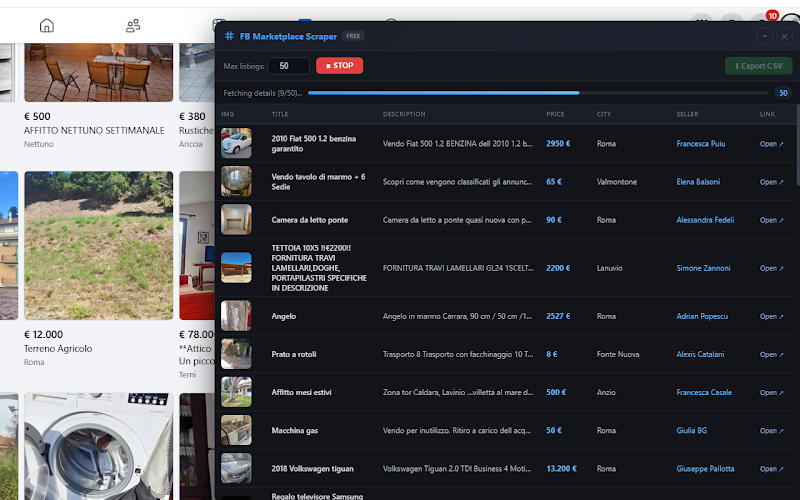Open seller Simone Zannoni profile
Screen dimensions: 800x500
tap(703, 268)
